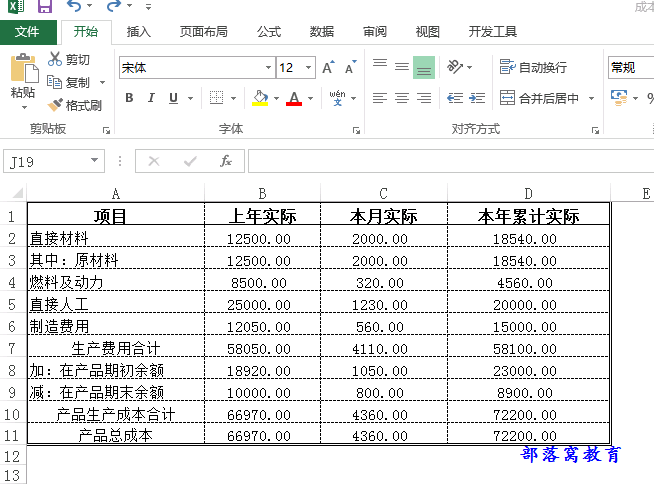Toggle middle vertical alignment
Image resolution: width=654 pixels, height=484 pixels.
pyautogui.click(x=402, y=67)
